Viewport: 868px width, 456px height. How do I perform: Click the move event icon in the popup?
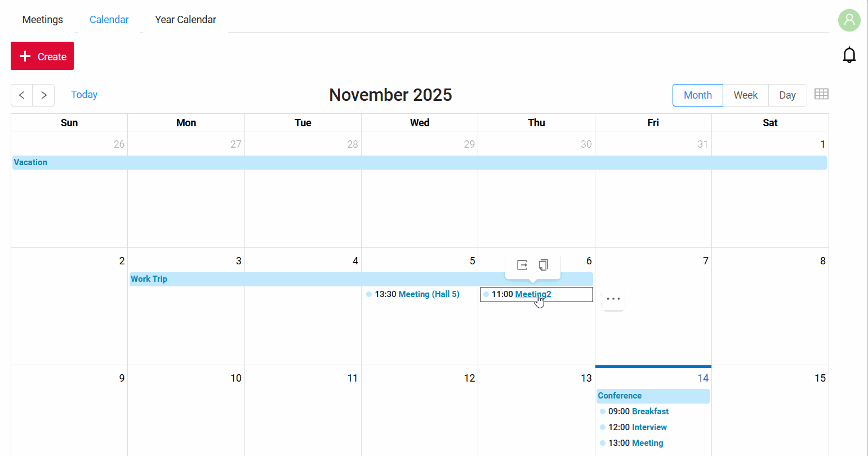522,265
